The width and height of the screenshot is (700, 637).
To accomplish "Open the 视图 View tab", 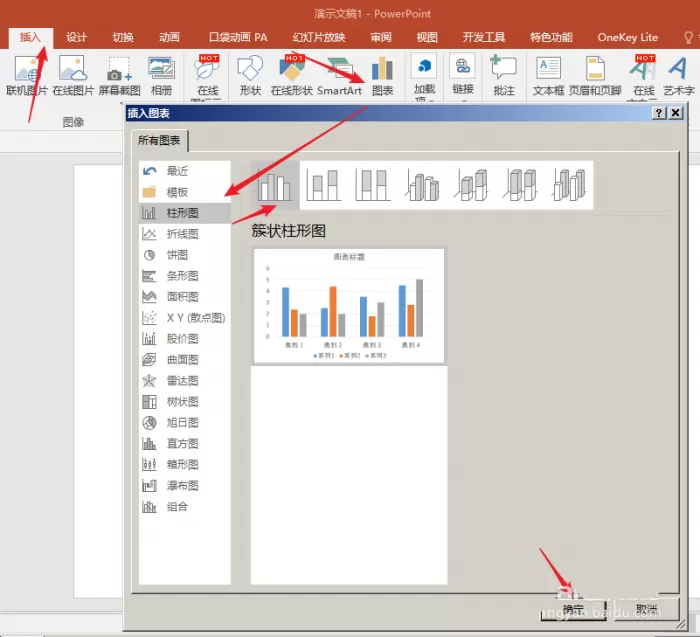I will click(427, 37).
